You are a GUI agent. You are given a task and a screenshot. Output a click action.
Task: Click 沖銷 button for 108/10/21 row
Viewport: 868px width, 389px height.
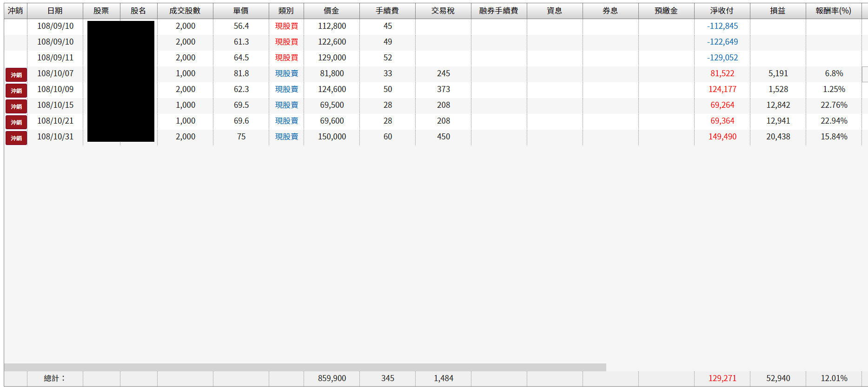(x=16, y=122)
